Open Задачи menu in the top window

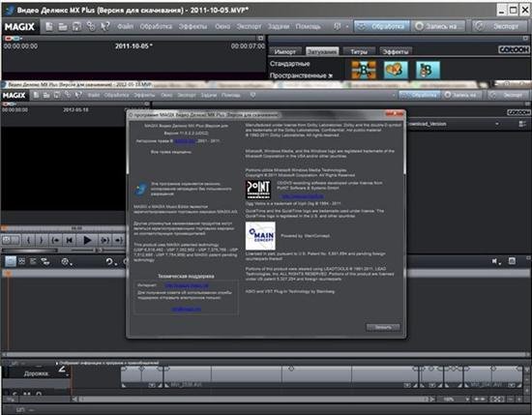[x=279, y=26]
